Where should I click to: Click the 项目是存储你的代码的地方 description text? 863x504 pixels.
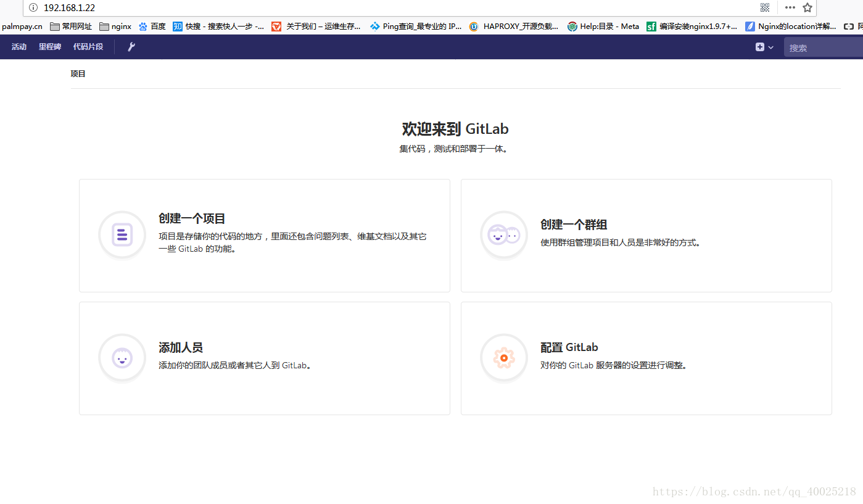click(x=292, y=242)
